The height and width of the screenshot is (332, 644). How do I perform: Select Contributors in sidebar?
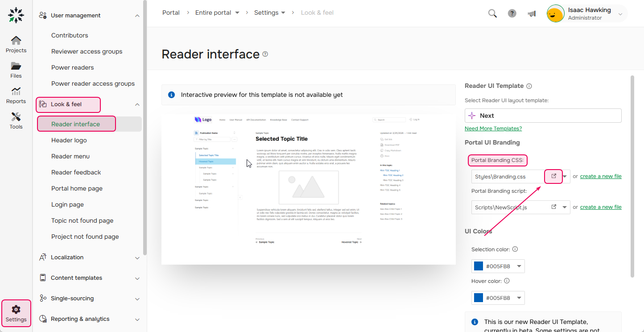[70, 35]
